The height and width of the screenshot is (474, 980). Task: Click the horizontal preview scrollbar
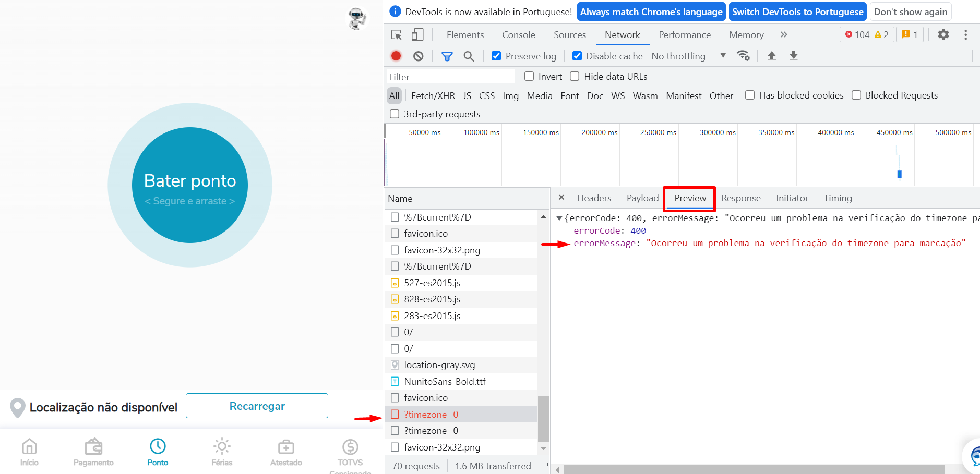pos(754,469)
